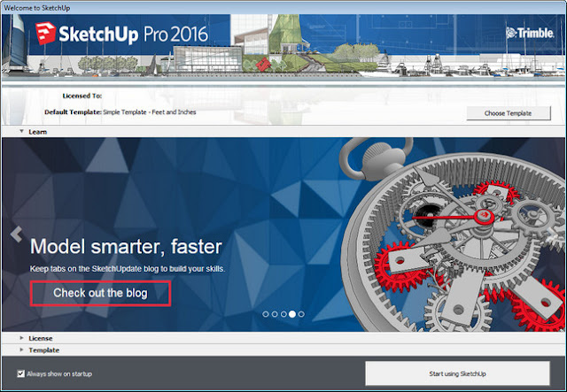Click the 'Licensed To:' label
Viewport: 567px width, 392px height.
[82, 96]
